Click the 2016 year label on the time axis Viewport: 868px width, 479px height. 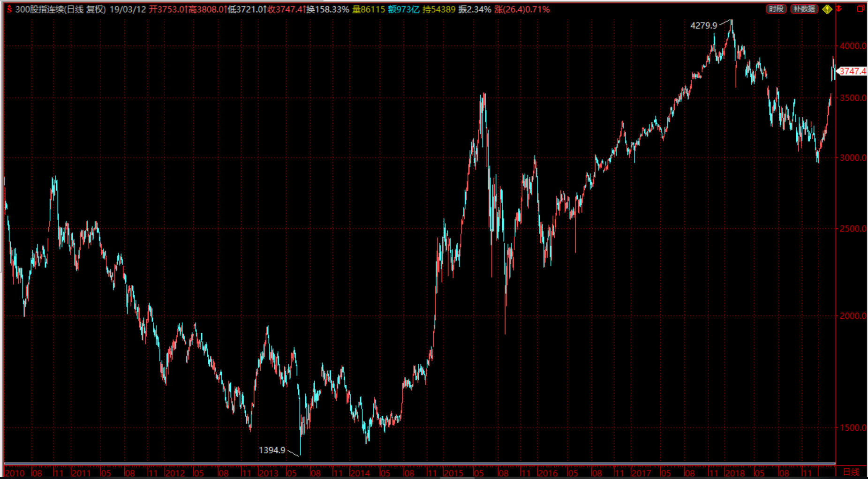click(x=548, y=473)
